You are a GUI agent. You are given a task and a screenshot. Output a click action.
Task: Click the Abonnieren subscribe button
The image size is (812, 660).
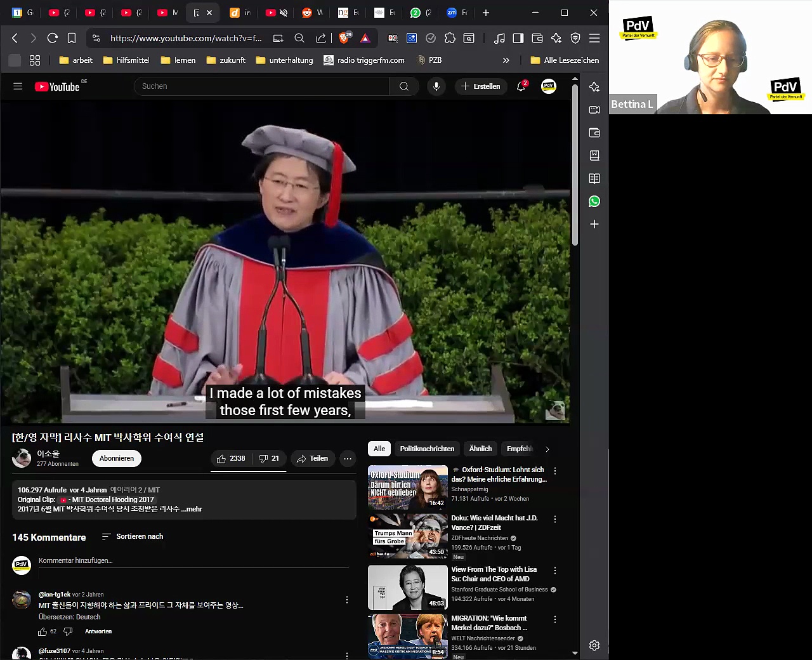point(117,458)
